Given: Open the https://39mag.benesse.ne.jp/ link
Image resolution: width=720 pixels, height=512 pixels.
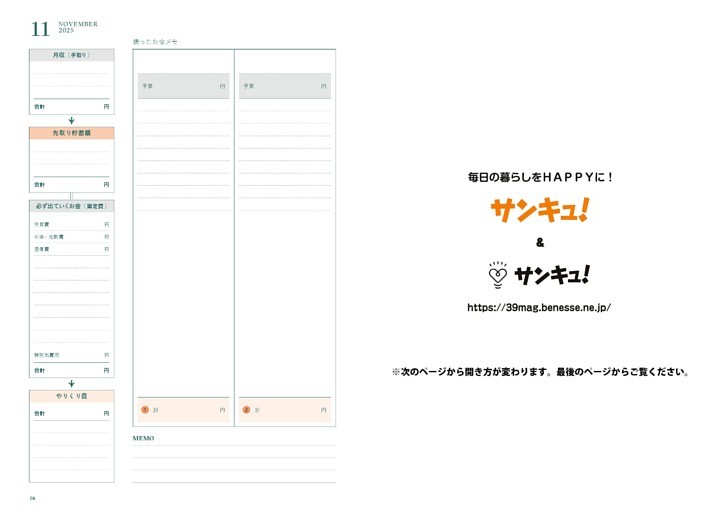Looking at the screenshot, I should click(x=539, y=308).
